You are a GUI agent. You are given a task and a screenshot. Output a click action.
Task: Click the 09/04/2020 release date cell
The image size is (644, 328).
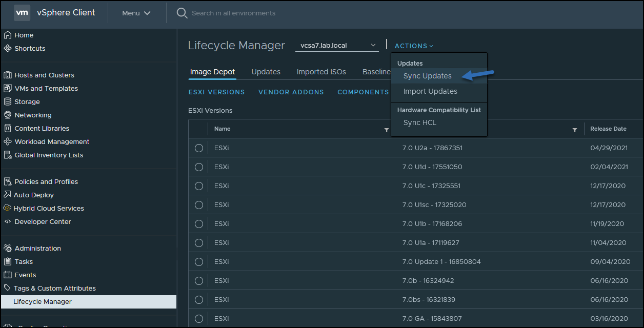click(610, 262)
